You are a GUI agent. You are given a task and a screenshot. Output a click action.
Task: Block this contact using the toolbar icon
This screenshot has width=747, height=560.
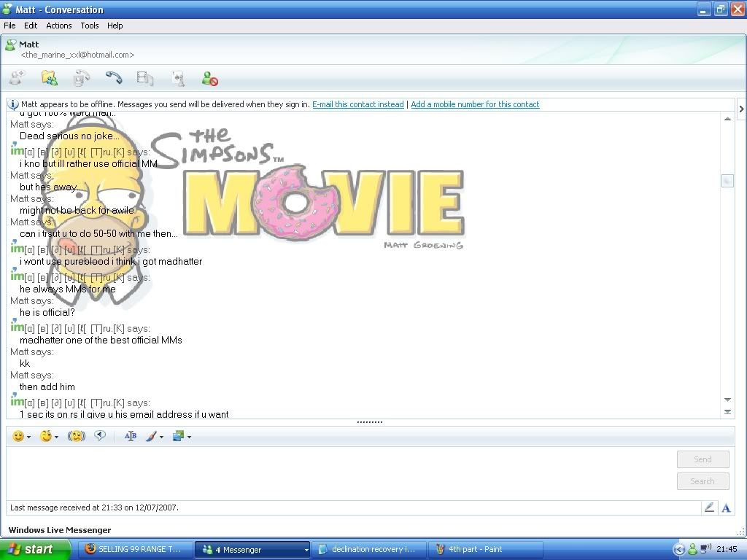[209, 78]
